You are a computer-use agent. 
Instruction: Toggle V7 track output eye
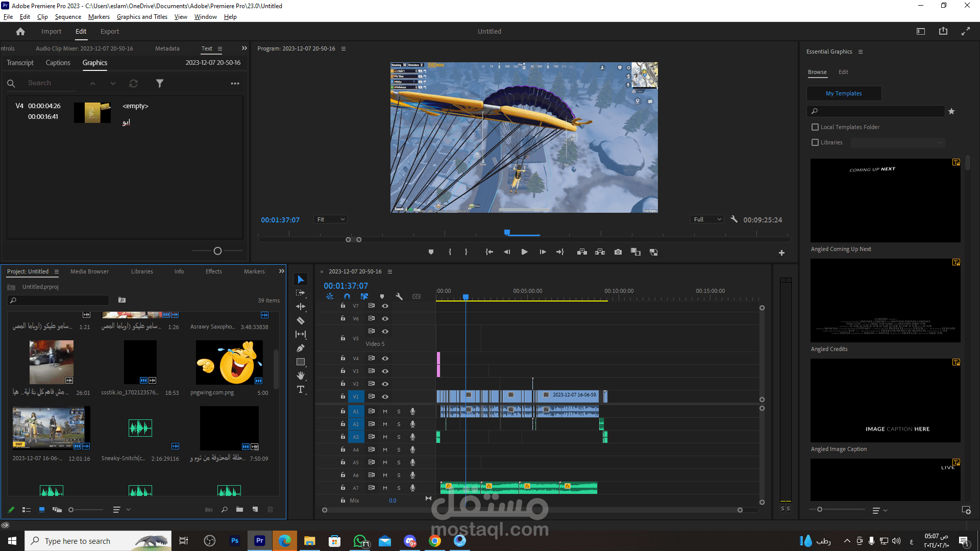coord(385,306)
